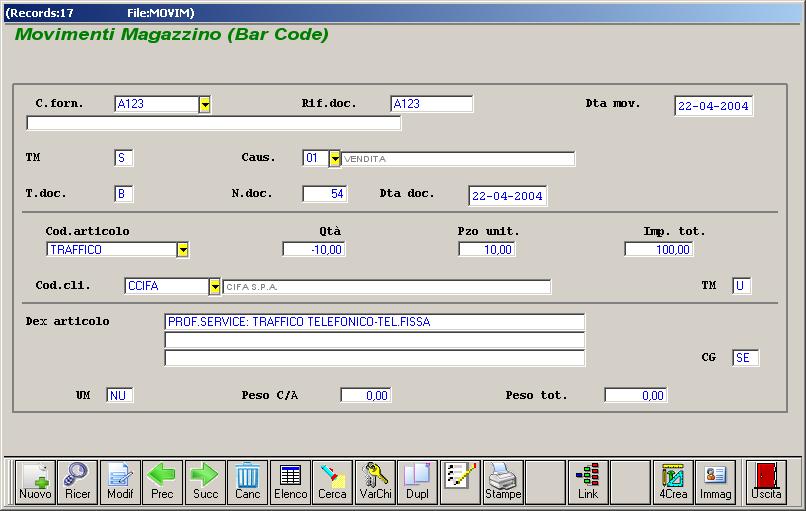
Task: Click the Qtà field showing -10,00
Action: pos(314,249)
